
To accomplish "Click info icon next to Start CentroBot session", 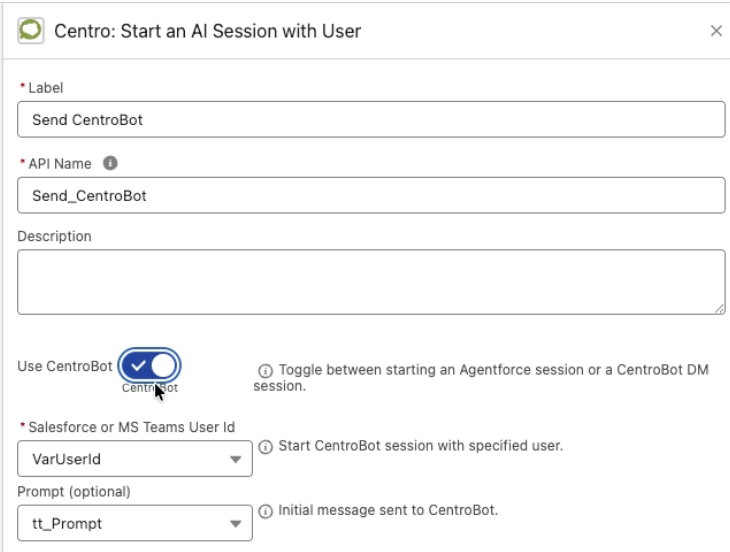I will click(265, 447).
